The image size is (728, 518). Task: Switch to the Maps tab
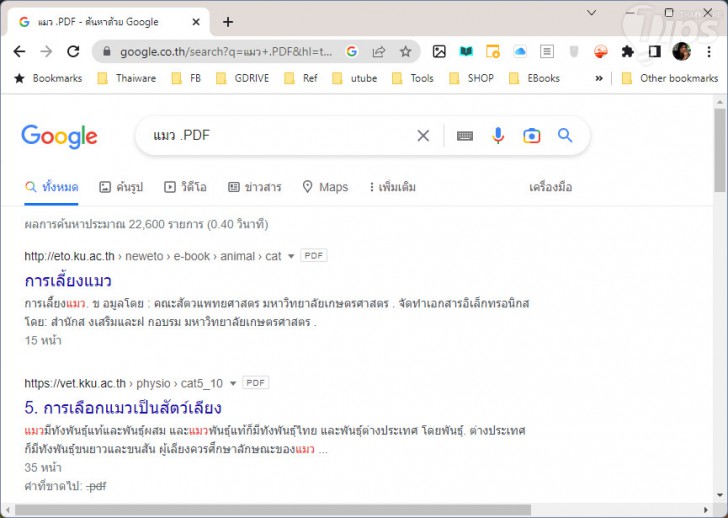(325, 187)
